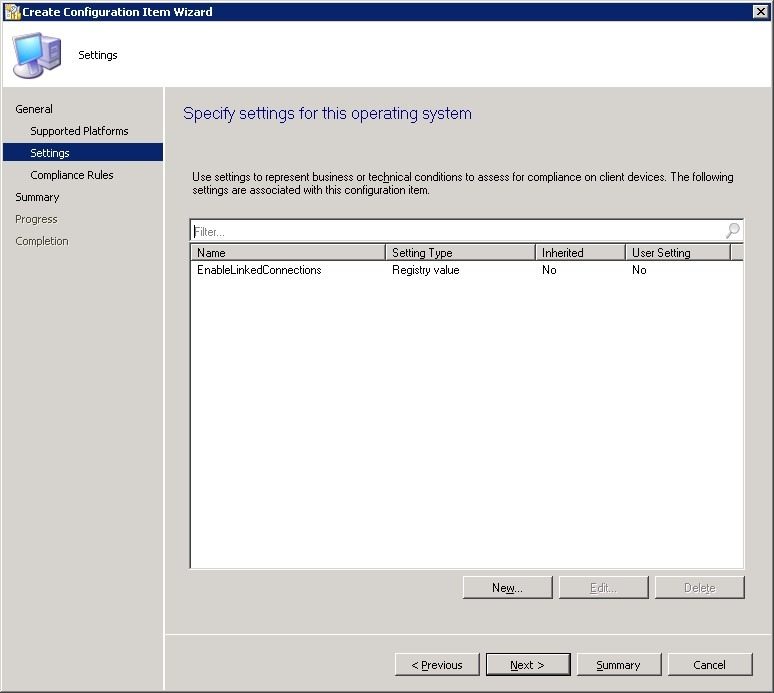Open the Compliance Rules step
The height and width of the screenshot is (693, 774).
[72, 175]
